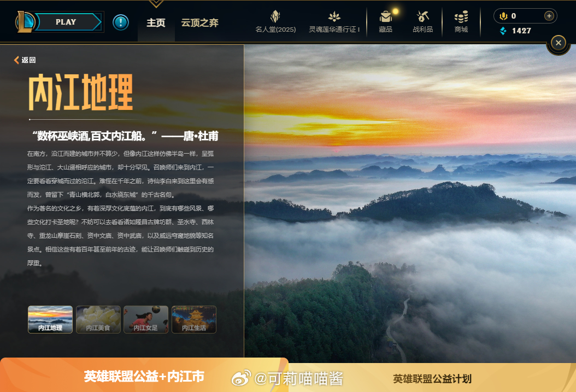Click the blue essence currency icon
This screenshot has width=576, height=392.
tap(503, 31)
